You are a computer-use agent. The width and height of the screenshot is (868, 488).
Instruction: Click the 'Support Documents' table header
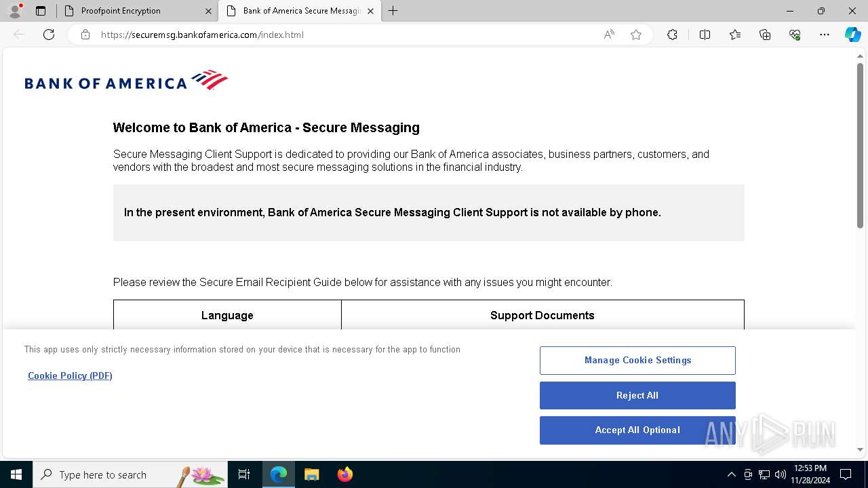pyautogui.click(x=542, y=315)
